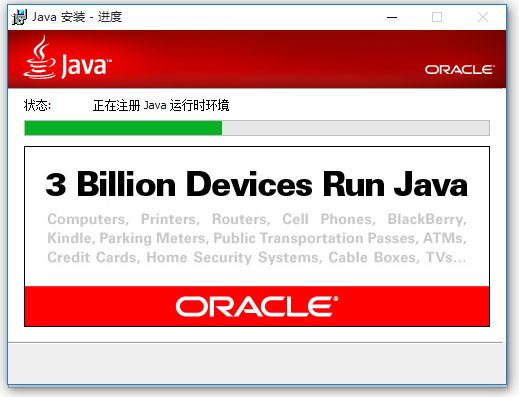This screenshot has height=397, width=519.
Task: Click the large Oracle logo on red banner
Action: [x=257, y=306]
